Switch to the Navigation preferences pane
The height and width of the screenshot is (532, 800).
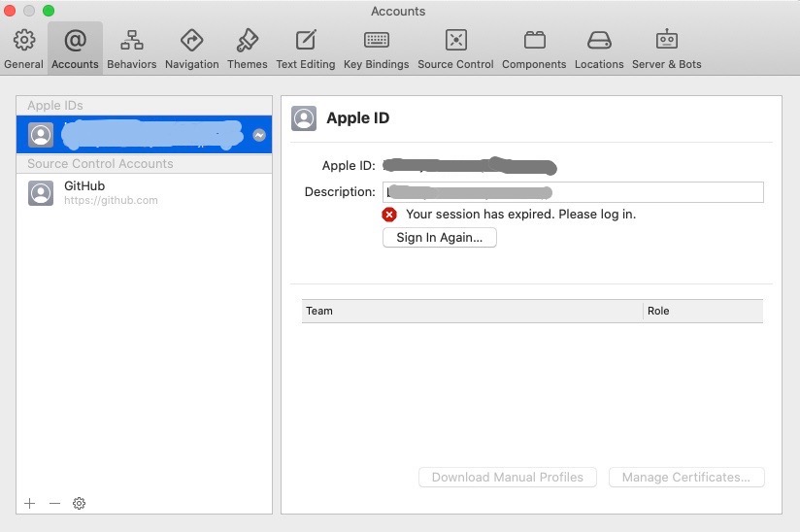pos(192,49)
